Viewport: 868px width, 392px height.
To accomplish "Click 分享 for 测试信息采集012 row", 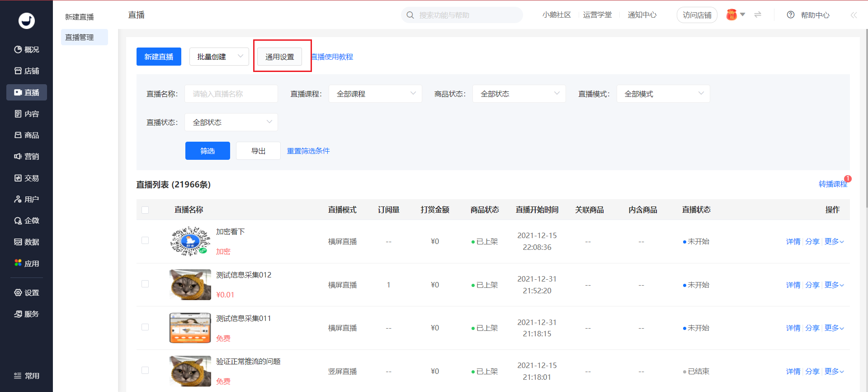I will (812, 285).
